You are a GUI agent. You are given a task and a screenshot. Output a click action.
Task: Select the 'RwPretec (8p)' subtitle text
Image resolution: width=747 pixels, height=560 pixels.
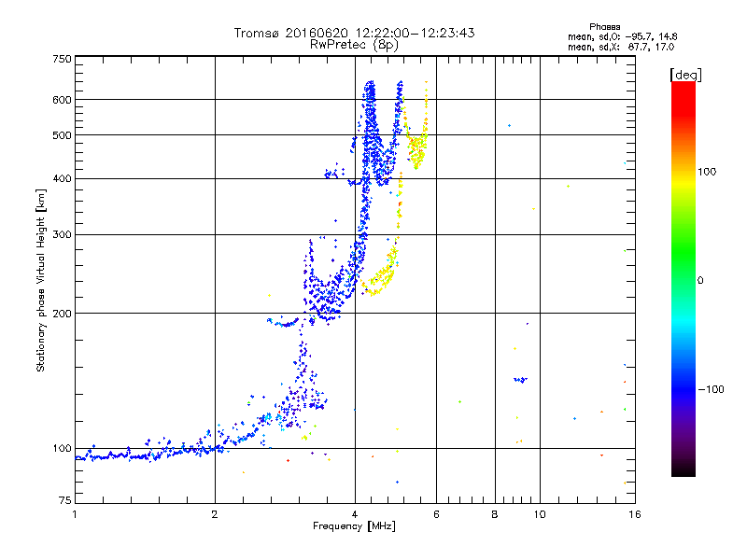354,45
